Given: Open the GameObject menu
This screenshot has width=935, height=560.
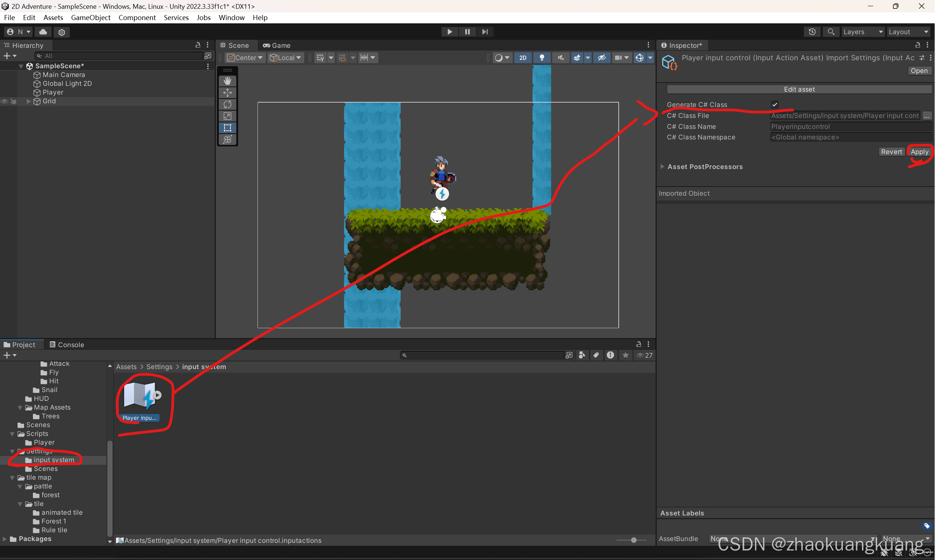Looking at the screenshot, I should point(91,18).
